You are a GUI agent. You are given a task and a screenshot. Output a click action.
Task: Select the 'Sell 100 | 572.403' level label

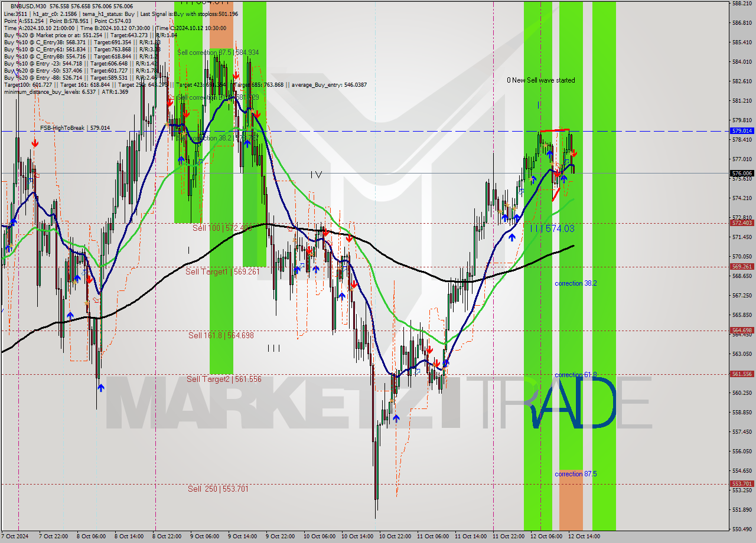(223, 227)
